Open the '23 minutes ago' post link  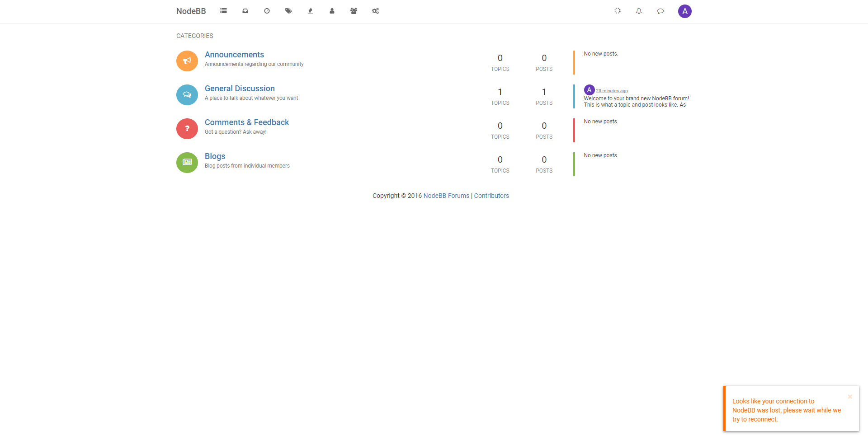tap(612, 91)
